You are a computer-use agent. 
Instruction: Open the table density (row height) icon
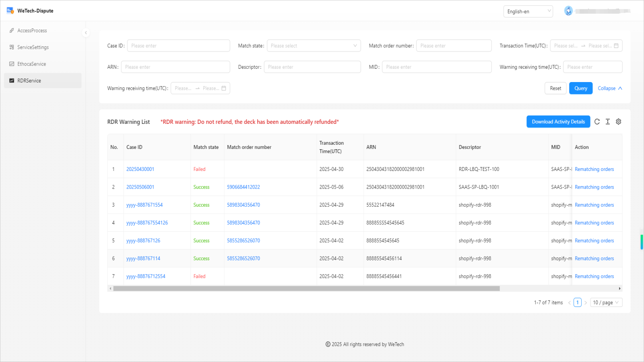(608, 122)
